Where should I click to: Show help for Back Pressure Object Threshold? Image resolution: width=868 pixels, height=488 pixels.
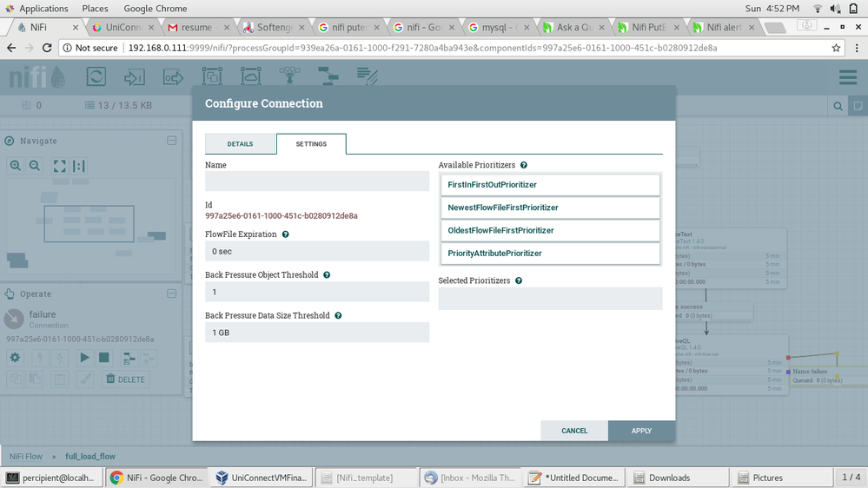(x=327, y=275)
